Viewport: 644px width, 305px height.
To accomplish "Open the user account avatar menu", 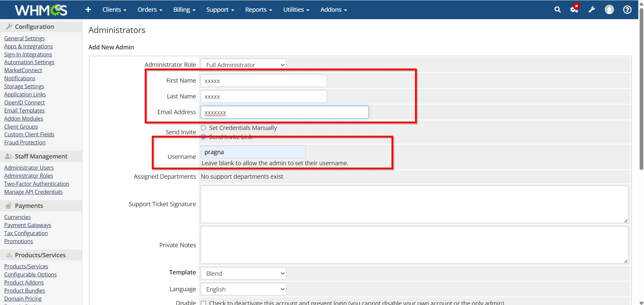I will pyautogui.click(x=609, y=10).
